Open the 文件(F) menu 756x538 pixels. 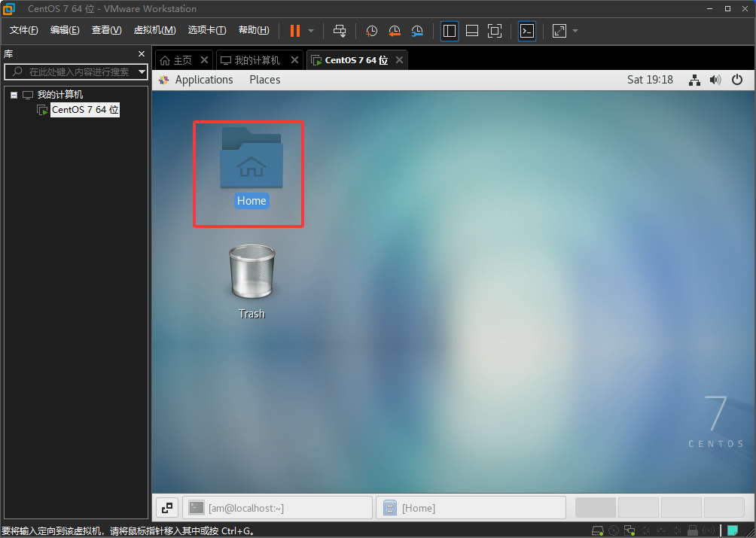(x=23, y=30)
